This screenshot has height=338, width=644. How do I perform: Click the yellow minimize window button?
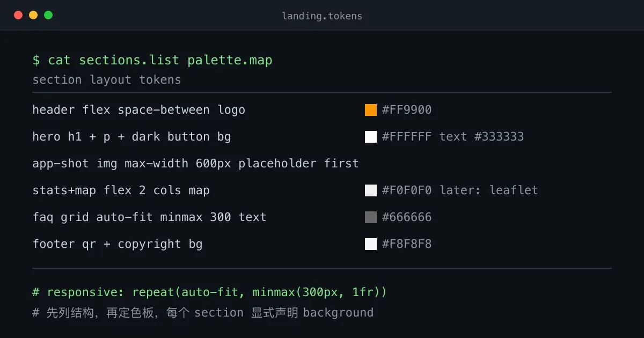(33, 15)
